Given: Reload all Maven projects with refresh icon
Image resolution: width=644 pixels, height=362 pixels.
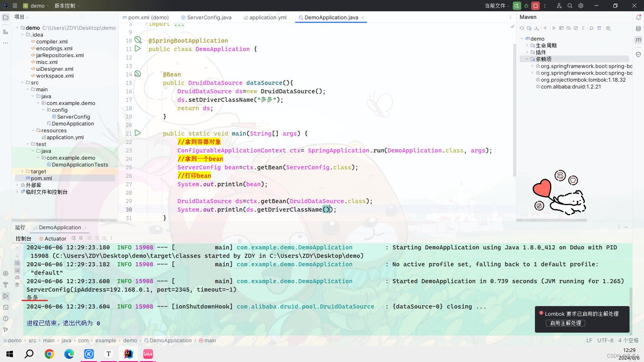Looking at the screenshot, I should click(521, 28).
